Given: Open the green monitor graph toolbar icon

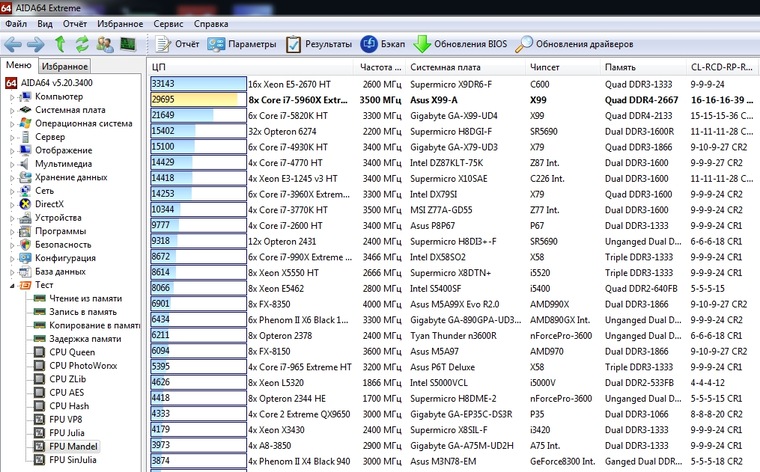Looking at the screenshot, I should pyautogui.click(x=128, y=44).
